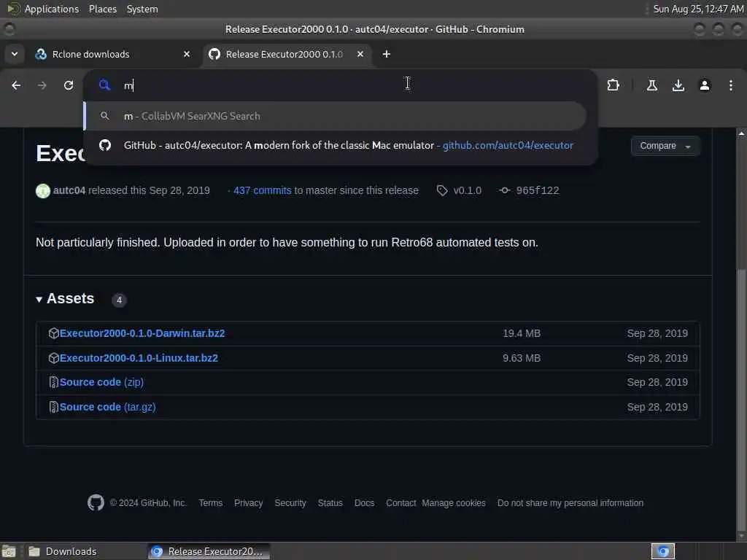The image size is (747, 560).
Task: Open the System menu
Action: (x=142, y=9)
